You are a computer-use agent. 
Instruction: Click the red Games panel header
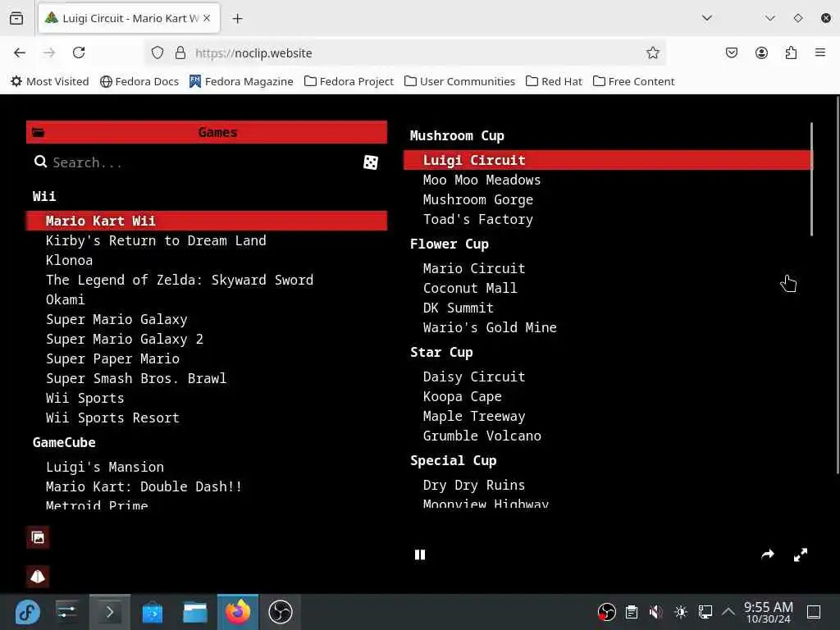click(207, 132)
